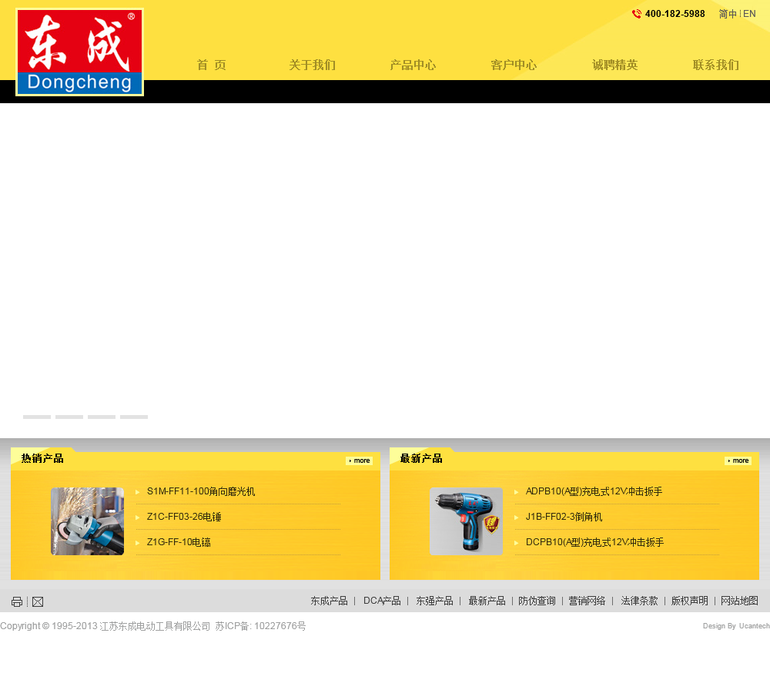770x700 pixels.
Task: Open the 关于我们 menu item
Action: (x=313, y=65)
